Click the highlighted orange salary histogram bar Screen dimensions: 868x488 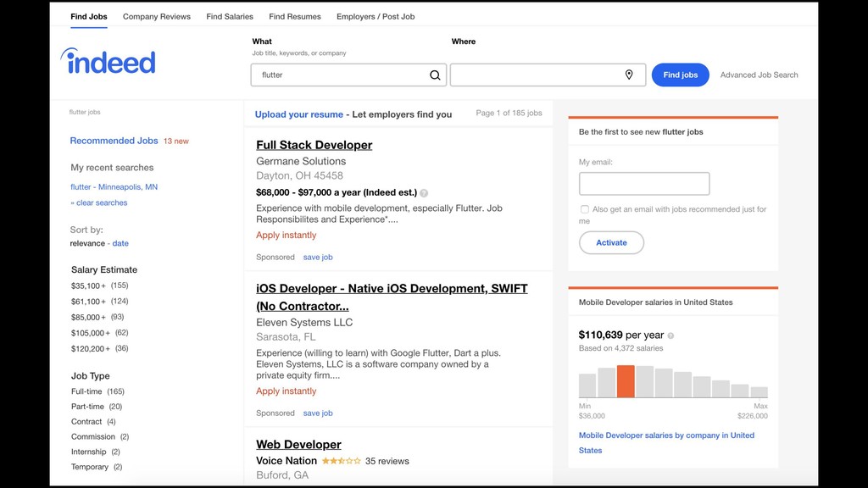click(626, 381)
